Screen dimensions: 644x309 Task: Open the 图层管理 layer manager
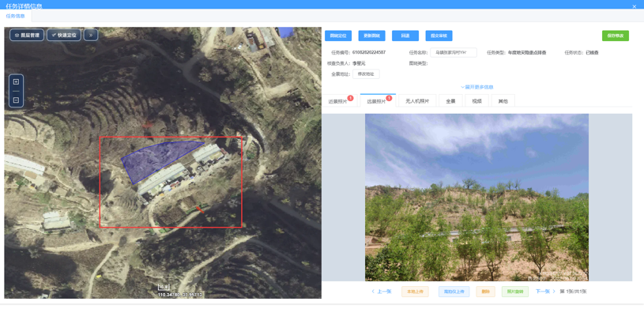coord(27,36)
